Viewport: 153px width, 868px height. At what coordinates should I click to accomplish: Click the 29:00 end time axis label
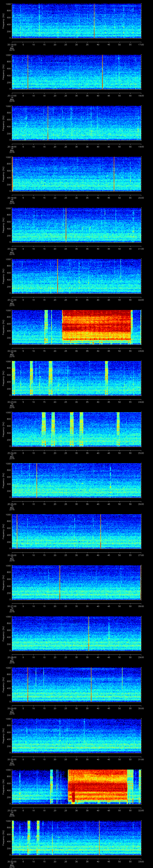coord(141,657)
